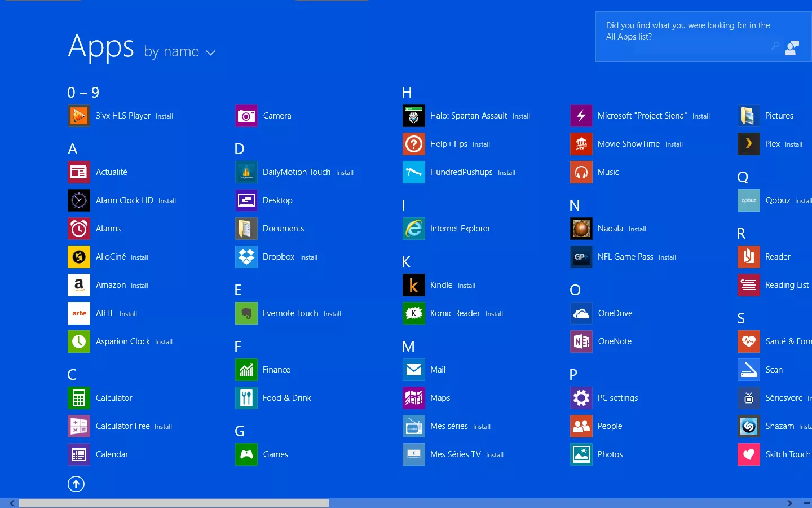Launch the Internet Explorer icon
Screen dimensions: 812x508
point(414,229)
